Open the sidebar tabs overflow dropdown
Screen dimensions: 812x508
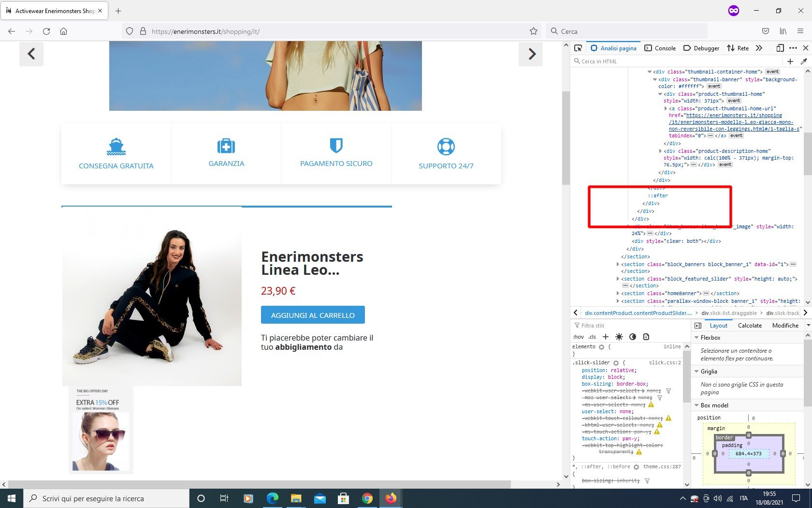tap(808, 326)
